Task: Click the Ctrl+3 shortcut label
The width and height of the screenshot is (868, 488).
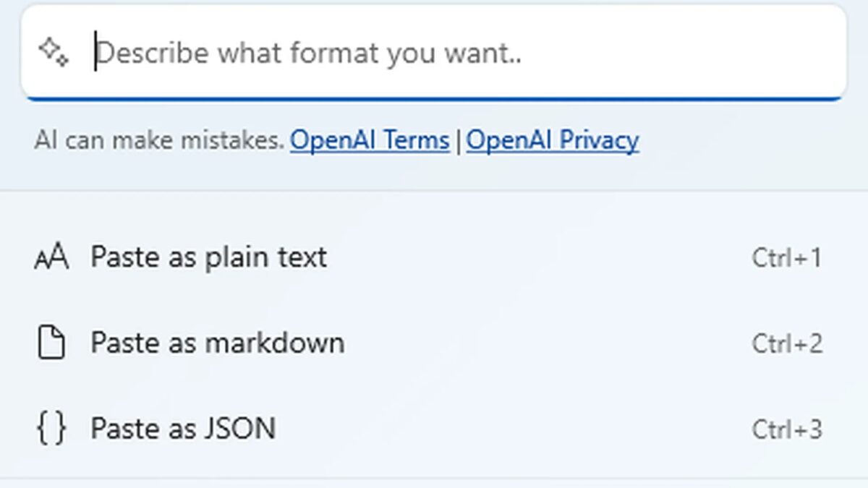Action: [786, 429]
